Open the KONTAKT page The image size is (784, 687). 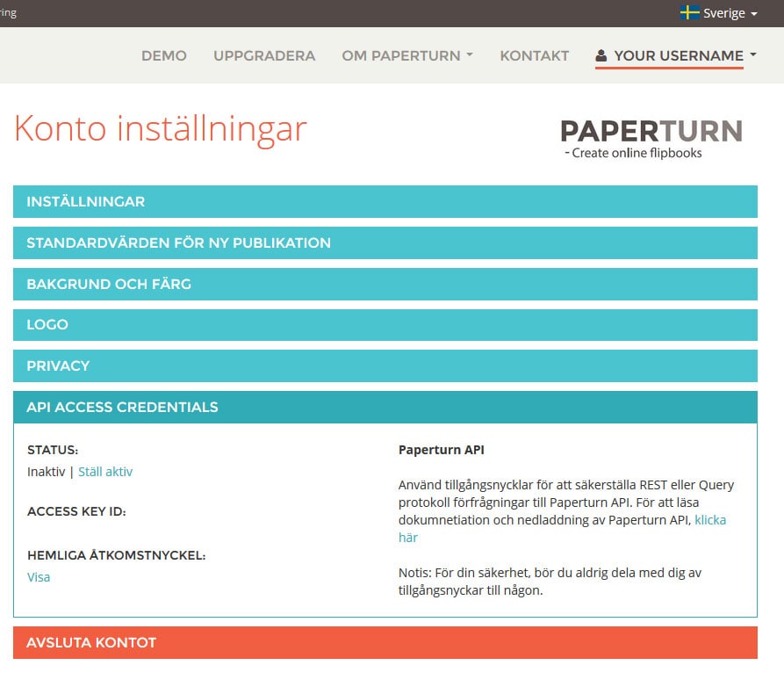pos(535,55)
